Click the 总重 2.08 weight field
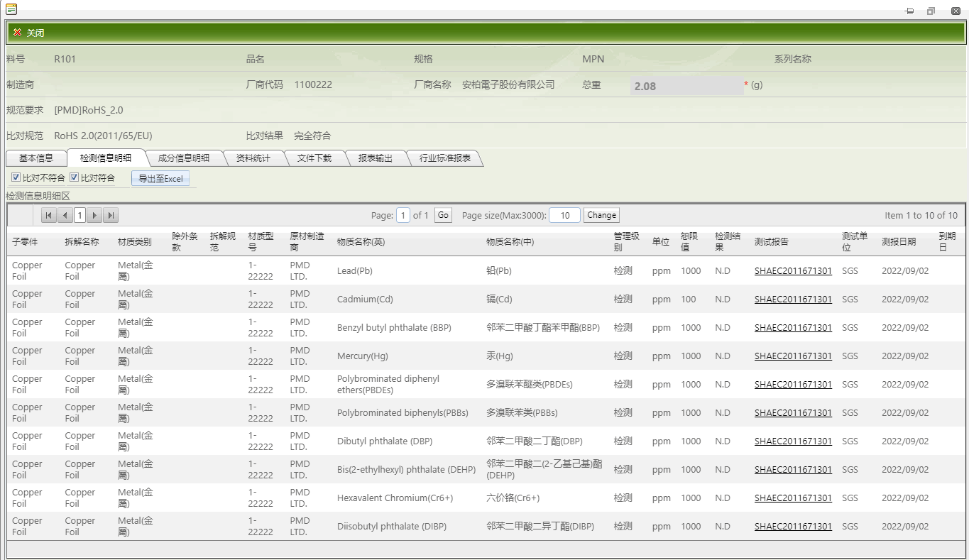Screen dimensions: 969x560 coord(686,86)
